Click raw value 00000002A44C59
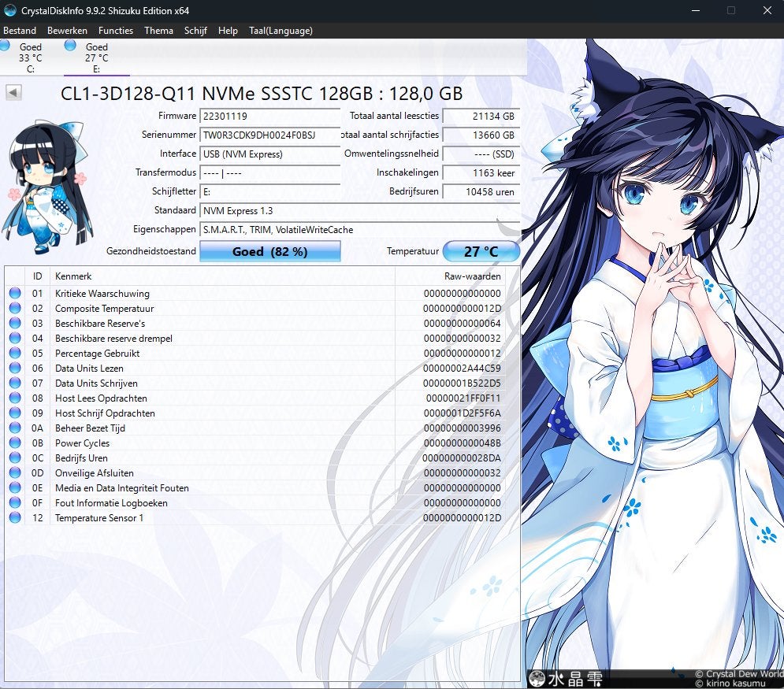Screen dimensions: 784x689 [462, 369]
